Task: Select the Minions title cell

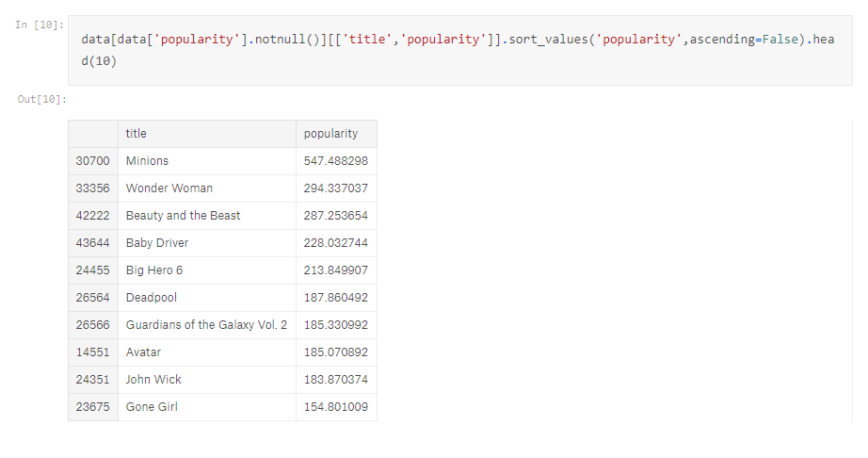Action: click(207, 161)
